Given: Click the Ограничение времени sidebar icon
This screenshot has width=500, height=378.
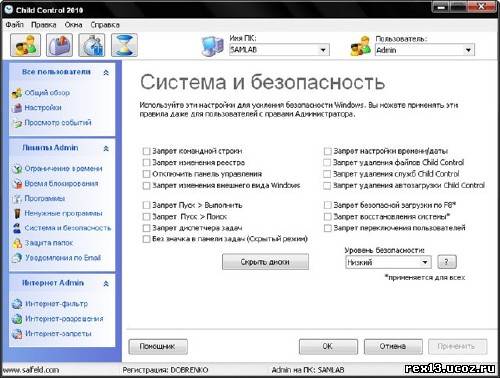Looking at the screenshot, I should [17, 169].
